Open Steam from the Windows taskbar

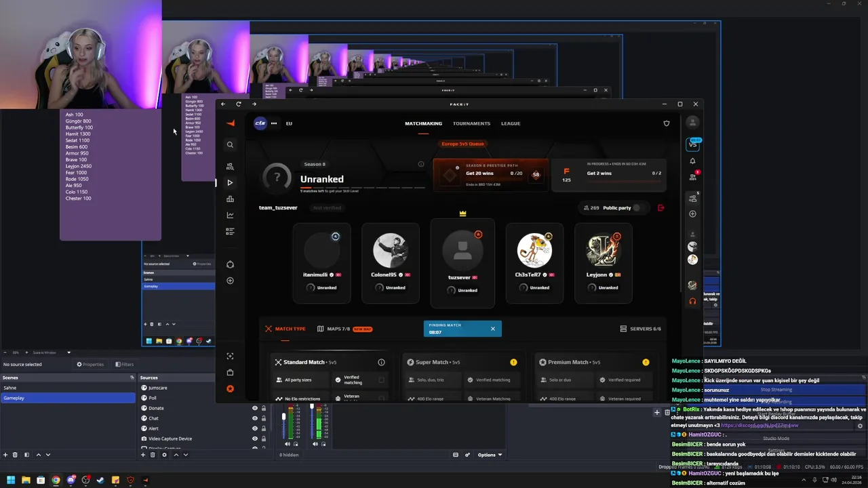pos(100,480)
